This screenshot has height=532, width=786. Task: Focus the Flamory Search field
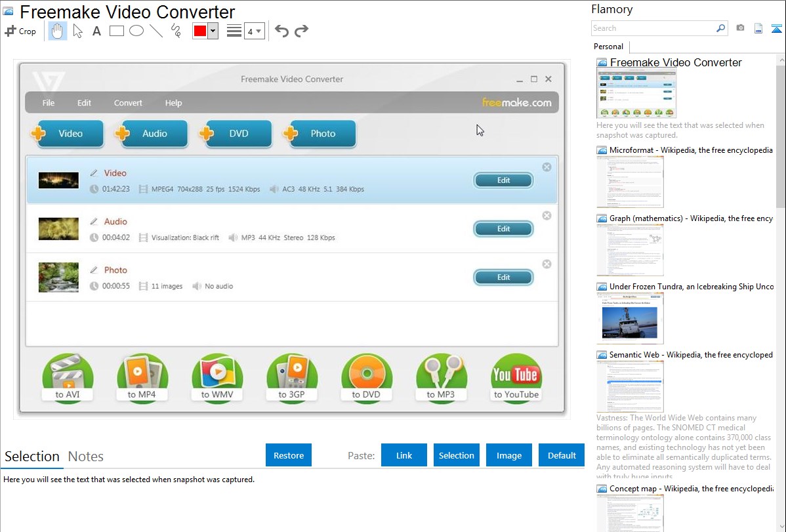[x=653, y=28]
